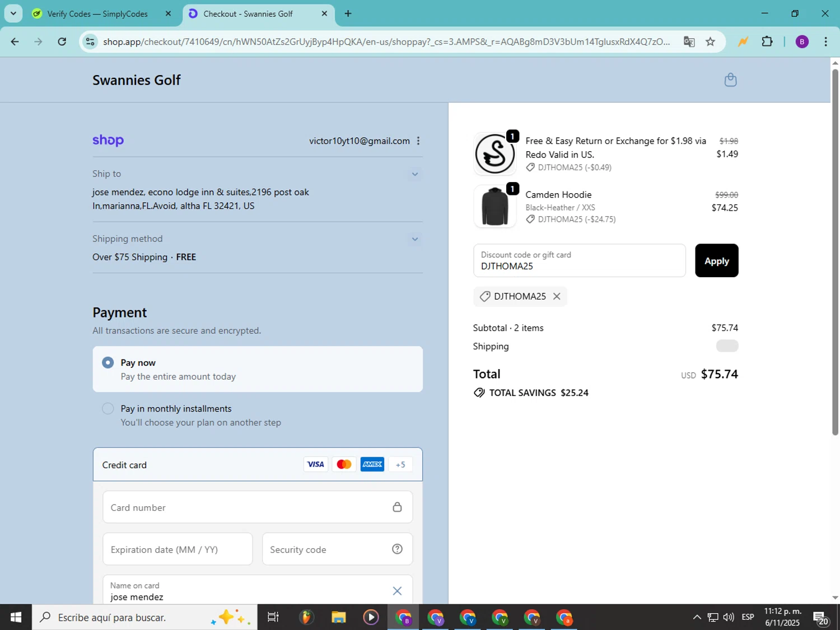Show hidden system tray icons
Viewport: 840px width, 630px height.
click(697, 617)
